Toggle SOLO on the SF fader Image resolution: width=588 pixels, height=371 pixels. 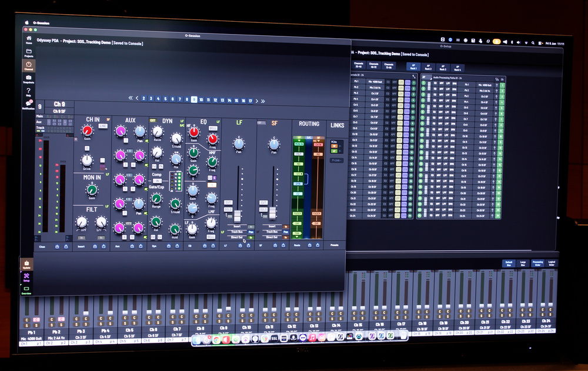(263, 209)
